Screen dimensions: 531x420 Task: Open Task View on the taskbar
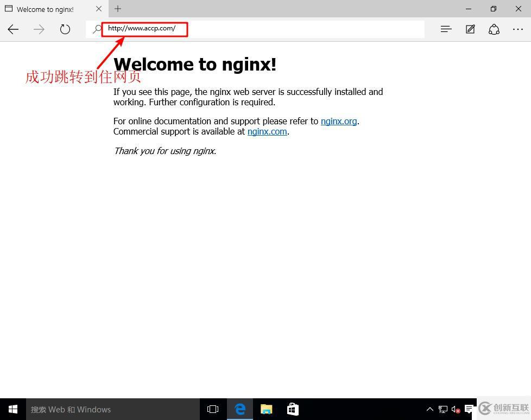pyautogui.click(x=213, y=409)
